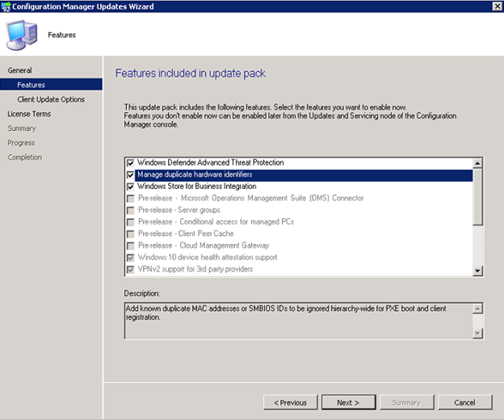
Task: Check Pre-release Cloud Management Gateway checkbox
Action: click(130, 246)
